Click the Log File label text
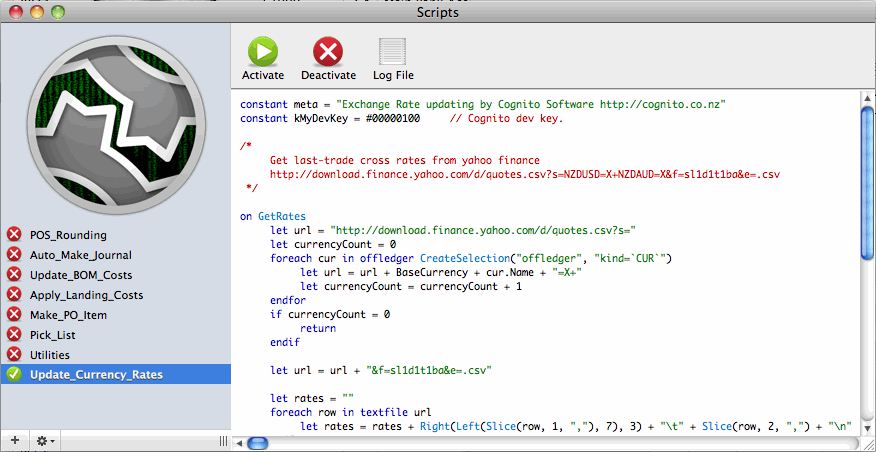This screenshot has width=876, height=452. click(x=393, y=75)
